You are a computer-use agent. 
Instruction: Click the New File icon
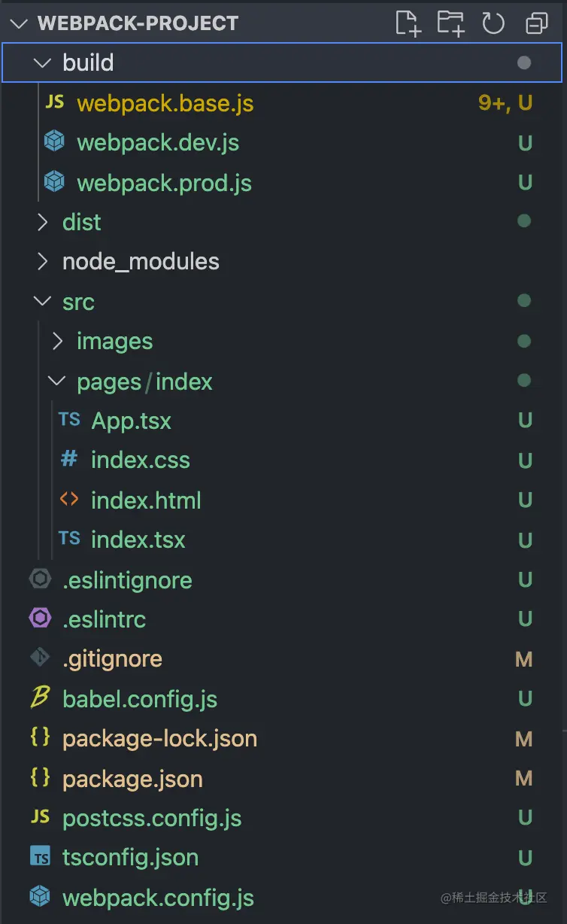(408, 23)
